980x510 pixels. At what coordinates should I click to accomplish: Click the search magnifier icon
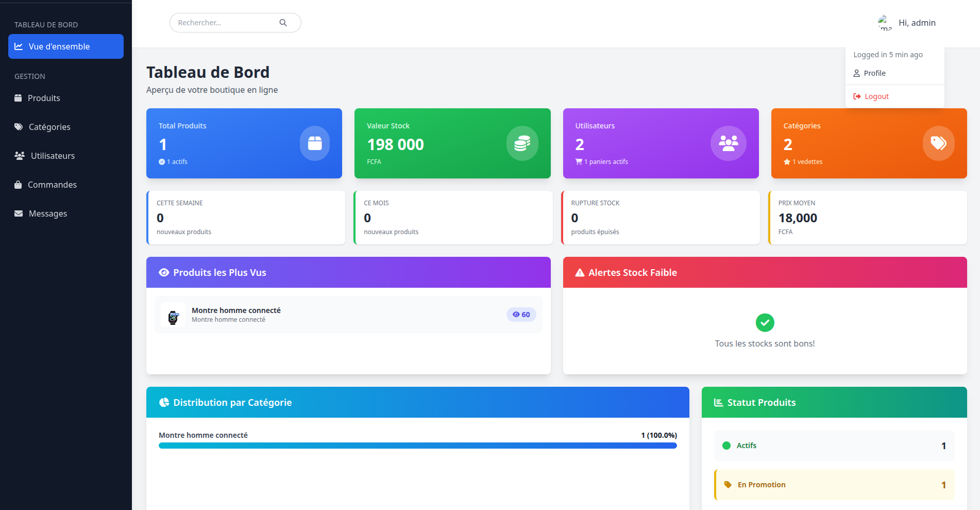(283, 23)
